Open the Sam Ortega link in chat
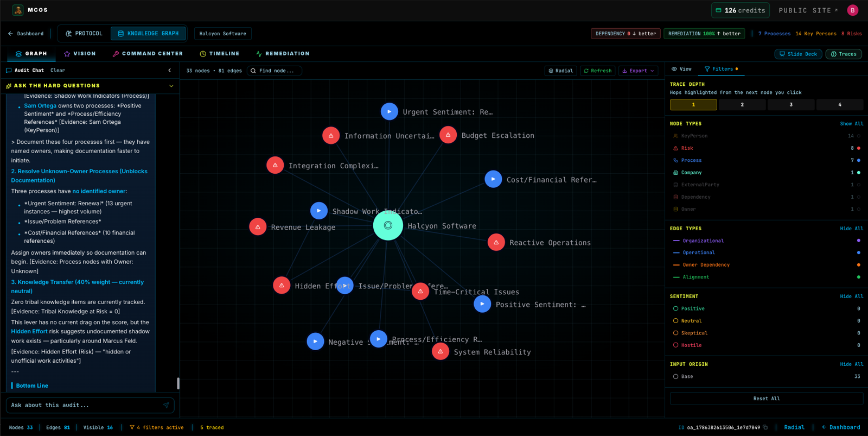Screen dimensions: 868x436 pos(40,106)
